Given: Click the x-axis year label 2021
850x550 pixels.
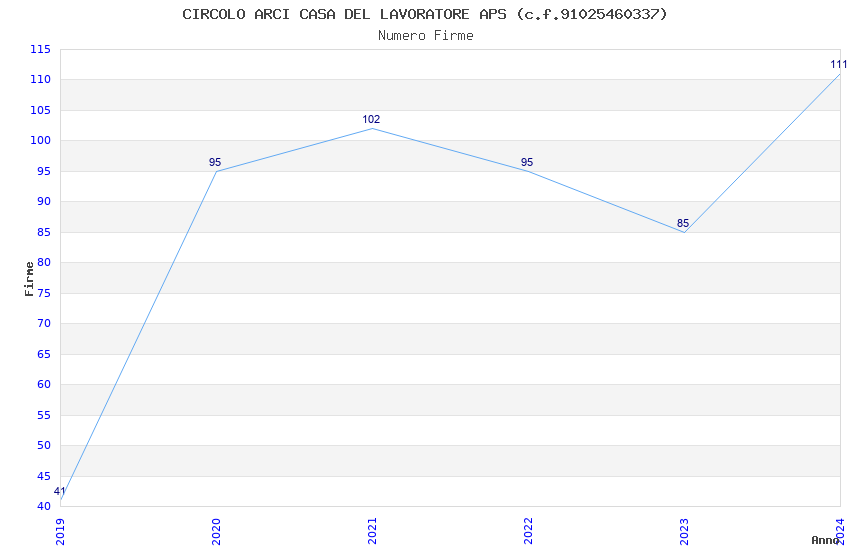Looking at the screenshot, I should (x=372, y=532).
